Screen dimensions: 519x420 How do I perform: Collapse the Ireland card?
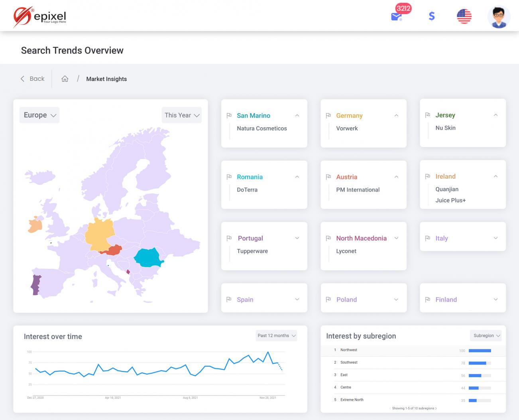495,176
